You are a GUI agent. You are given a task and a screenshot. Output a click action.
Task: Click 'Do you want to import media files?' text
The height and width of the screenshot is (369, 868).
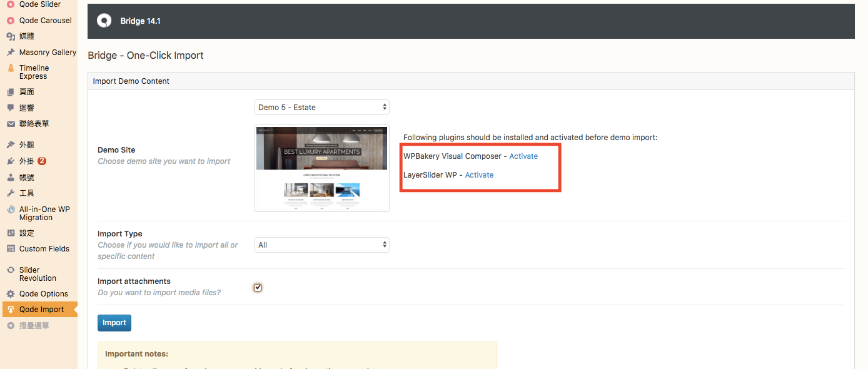(159, 293)
